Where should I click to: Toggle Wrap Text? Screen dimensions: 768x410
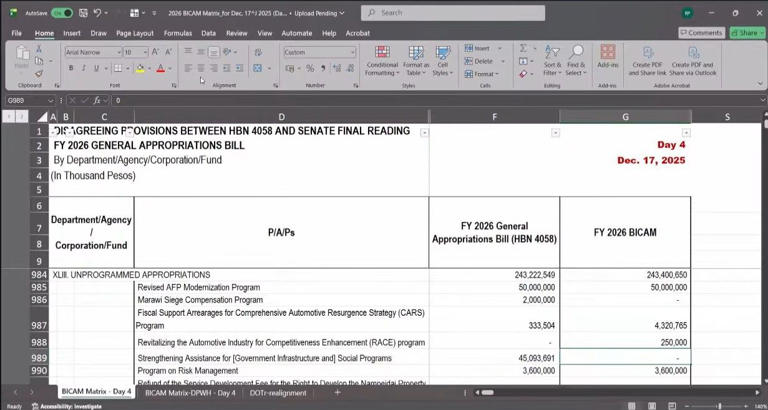[x=257, y=51]
